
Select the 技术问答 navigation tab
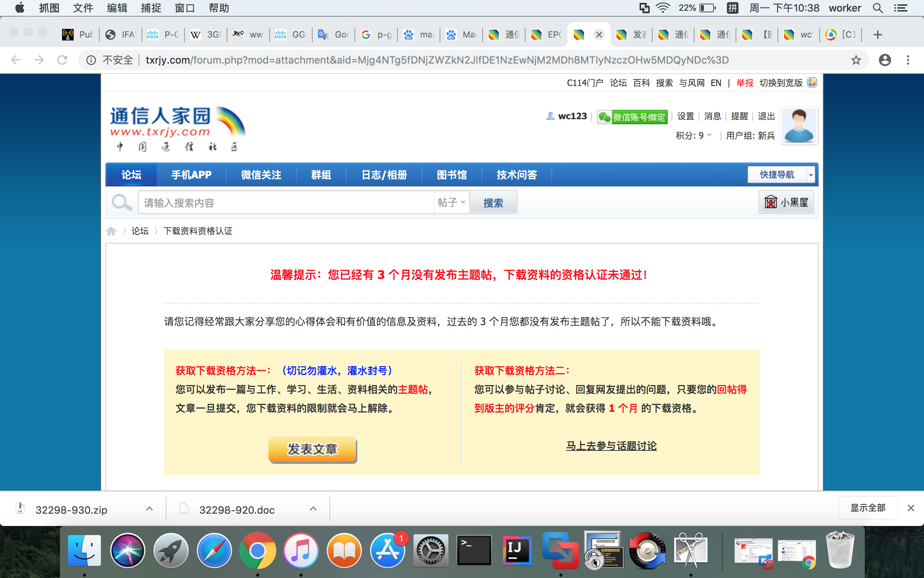pyautogui.click(x=517, y=175)
